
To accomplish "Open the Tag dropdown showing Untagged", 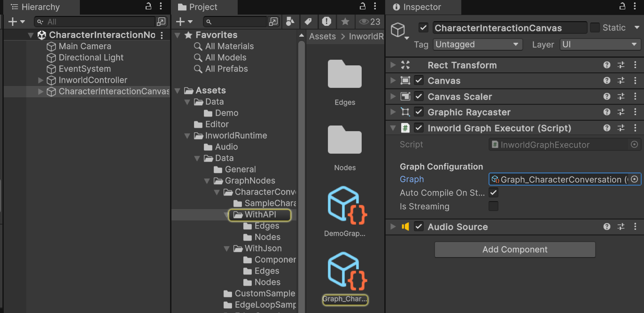I will [477, 44].
